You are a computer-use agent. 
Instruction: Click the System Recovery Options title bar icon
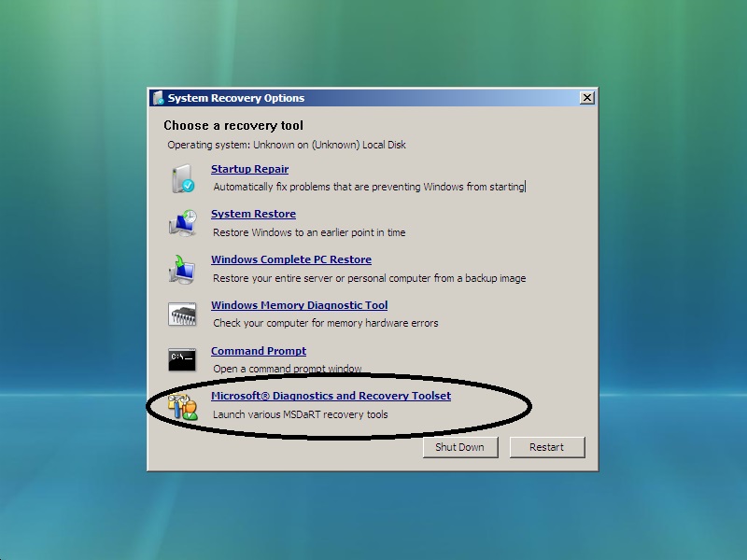click(158, 98)
